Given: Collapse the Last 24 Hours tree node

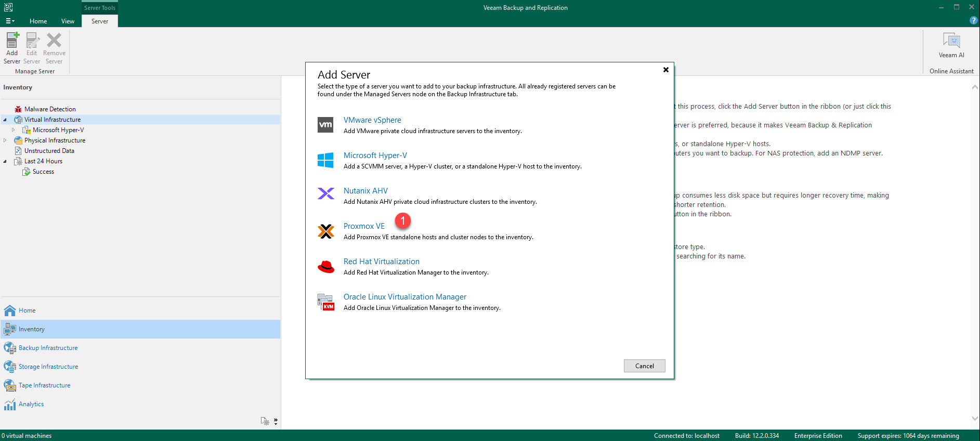Looking at the screenshot, I should [x=5, y=161].
